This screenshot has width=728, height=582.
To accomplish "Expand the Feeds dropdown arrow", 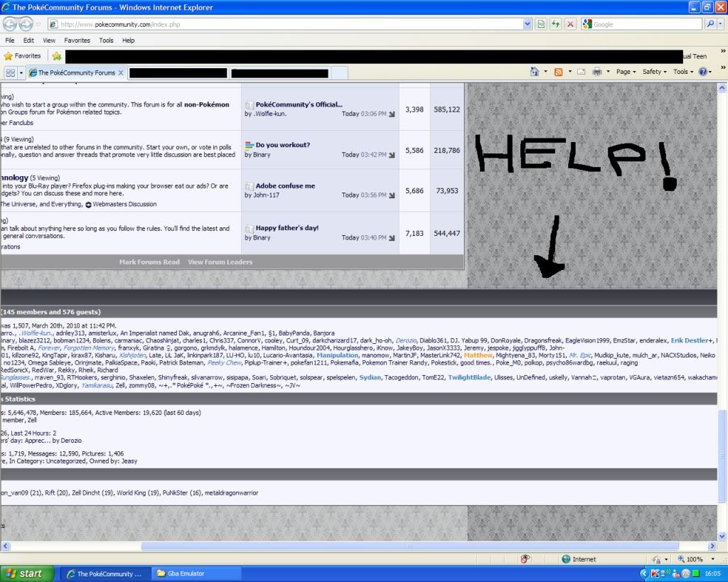I will pos(569,72).
